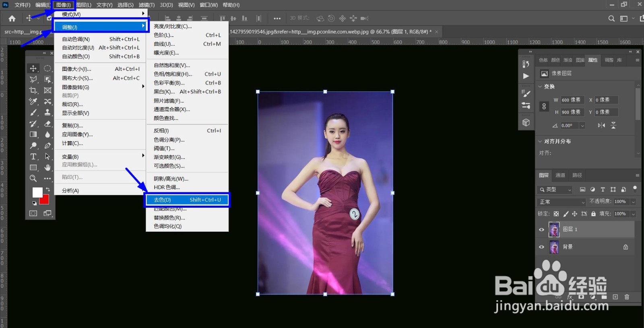Screen dimensions: 644x328
Task: Collapse the 变换 section
Action: pyautogui.click(x=540, y=87)
